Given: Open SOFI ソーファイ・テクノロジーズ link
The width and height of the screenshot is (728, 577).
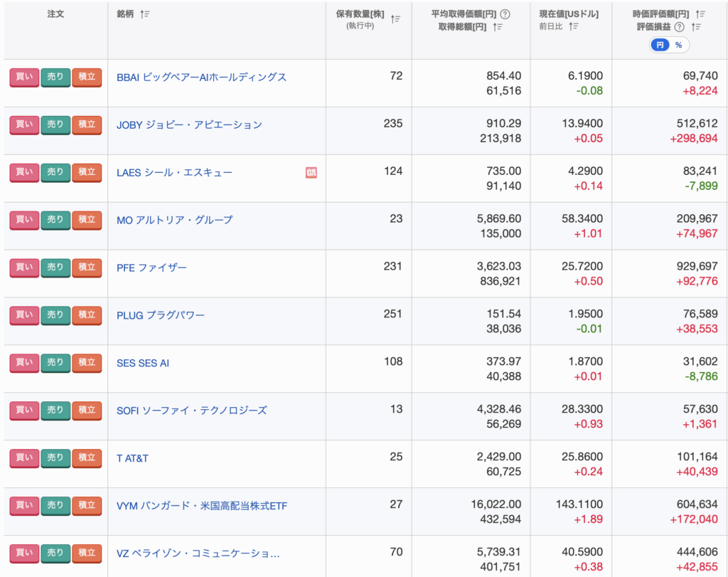Looking at the screenshot, I should click(x=191, y=411).
